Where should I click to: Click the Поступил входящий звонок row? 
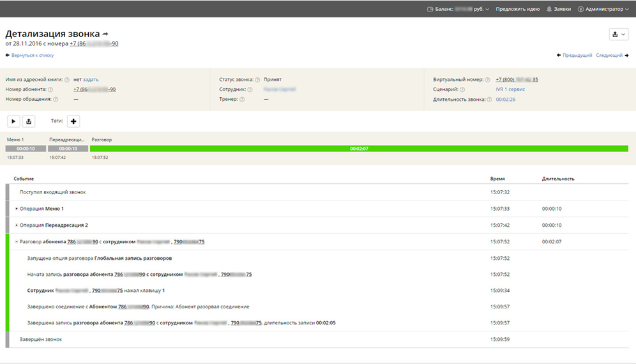coord(317,192)
